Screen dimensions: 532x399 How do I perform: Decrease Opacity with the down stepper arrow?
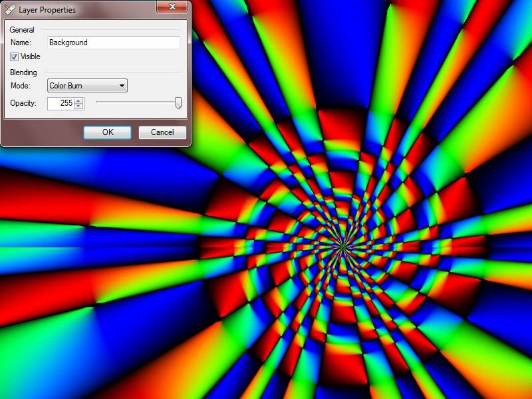(x=78, y=106)
